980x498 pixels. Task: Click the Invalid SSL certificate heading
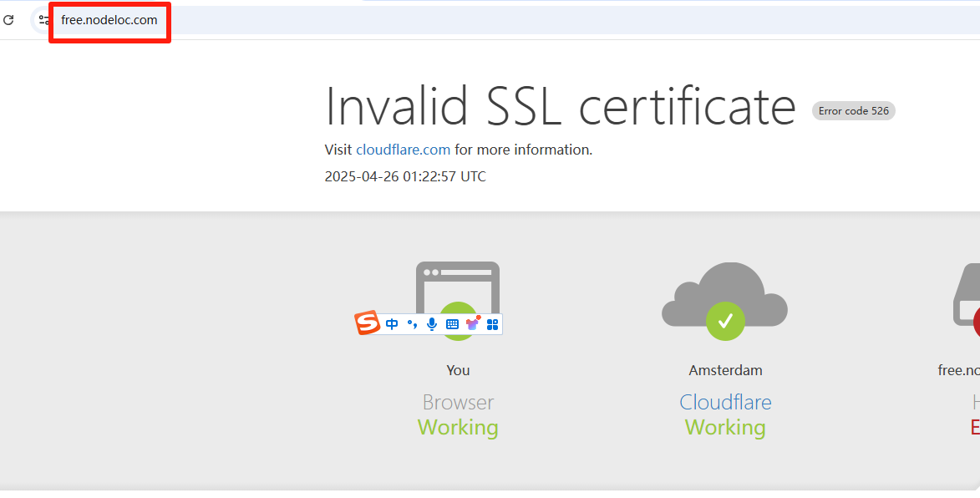(561, 105)
